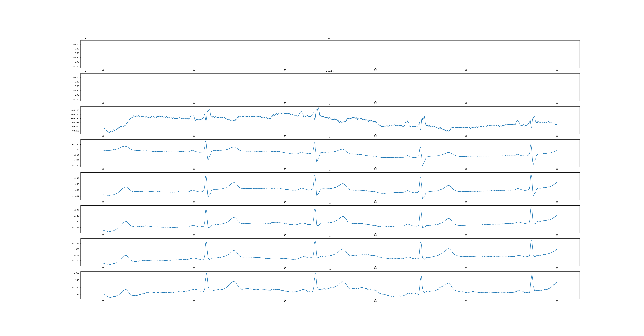
Task: Click the -1.326 y-axis tick label in V4
Action: pos(76,210)
